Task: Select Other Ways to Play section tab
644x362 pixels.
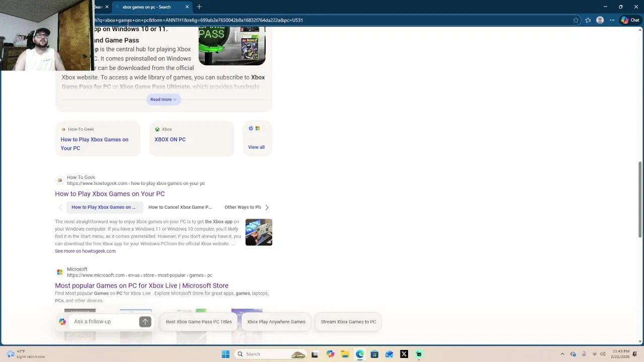Action: pos(243,207)
